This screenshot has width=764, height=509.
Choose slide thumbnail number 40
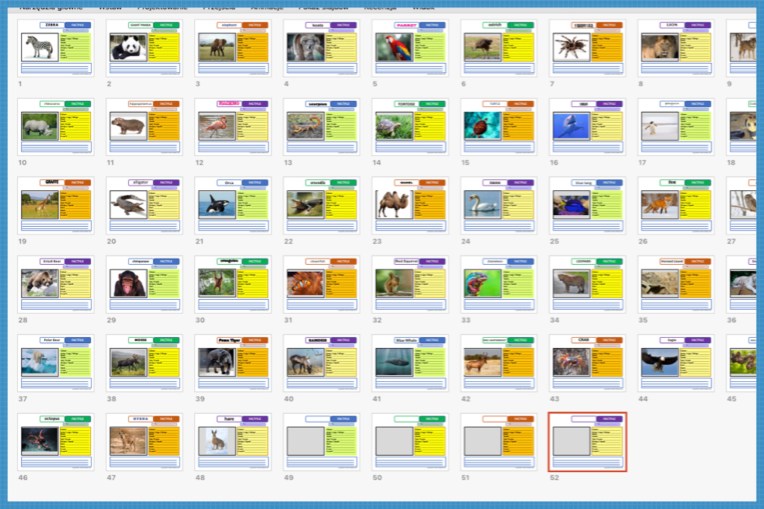322,363
